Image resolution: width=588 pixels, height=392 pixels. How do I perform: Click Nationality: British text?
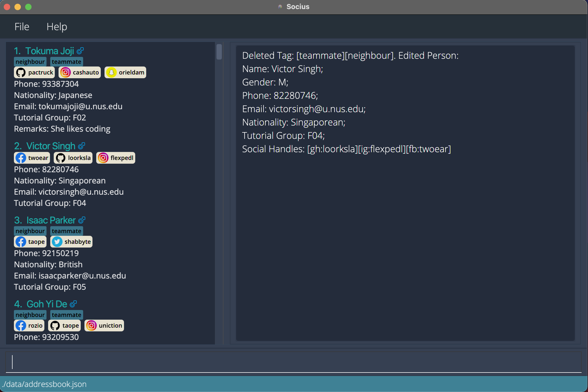[x=48, y=264]
